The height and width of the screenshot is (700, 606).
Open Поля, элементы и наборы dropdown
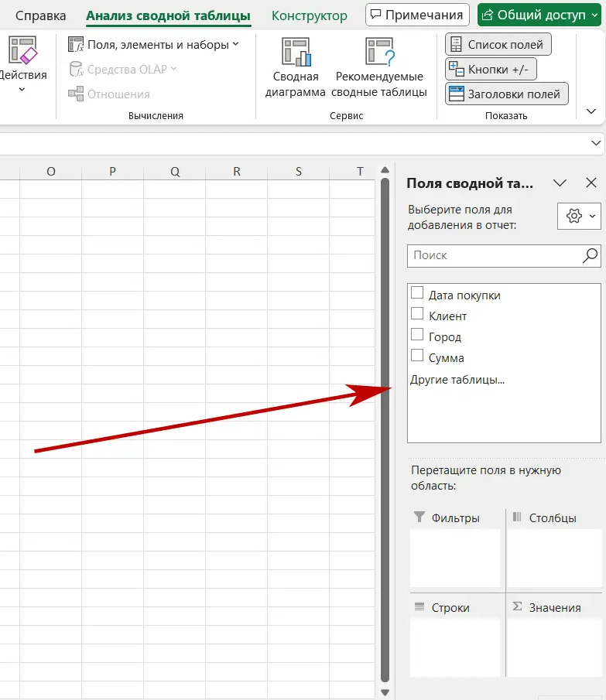[x=153, y=45]
